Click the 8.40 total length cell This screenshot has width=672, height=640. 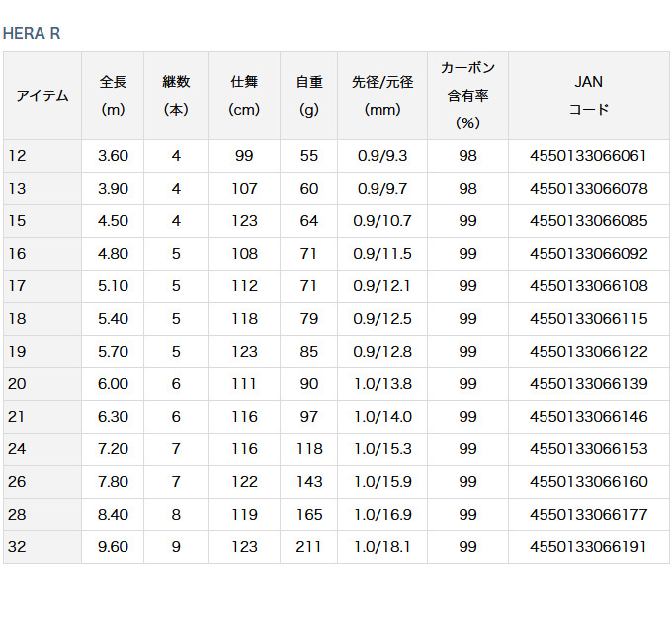pyautogui.click(x=113, y=515)
